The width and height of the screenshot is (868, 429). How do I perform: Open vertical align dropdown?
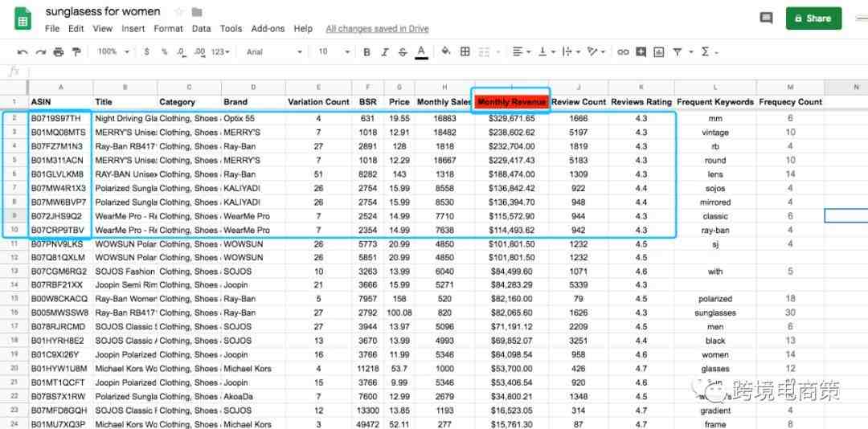(x=547, y=51)
